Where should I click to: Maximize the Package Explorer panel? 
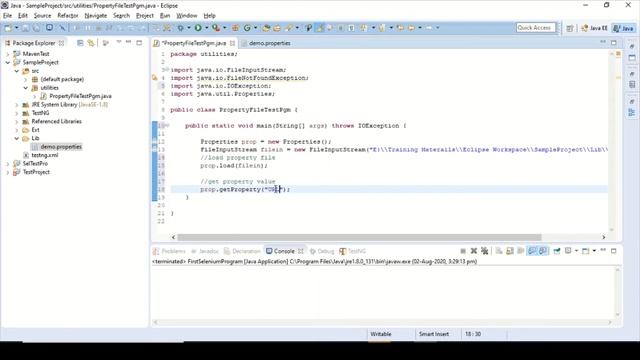pos(139,42)
